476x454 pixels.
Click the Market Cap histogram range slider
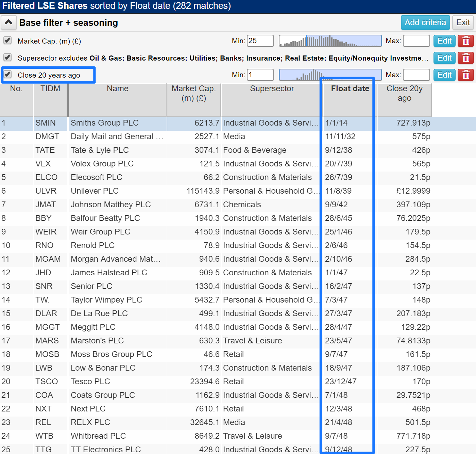[x=330, y=41]
